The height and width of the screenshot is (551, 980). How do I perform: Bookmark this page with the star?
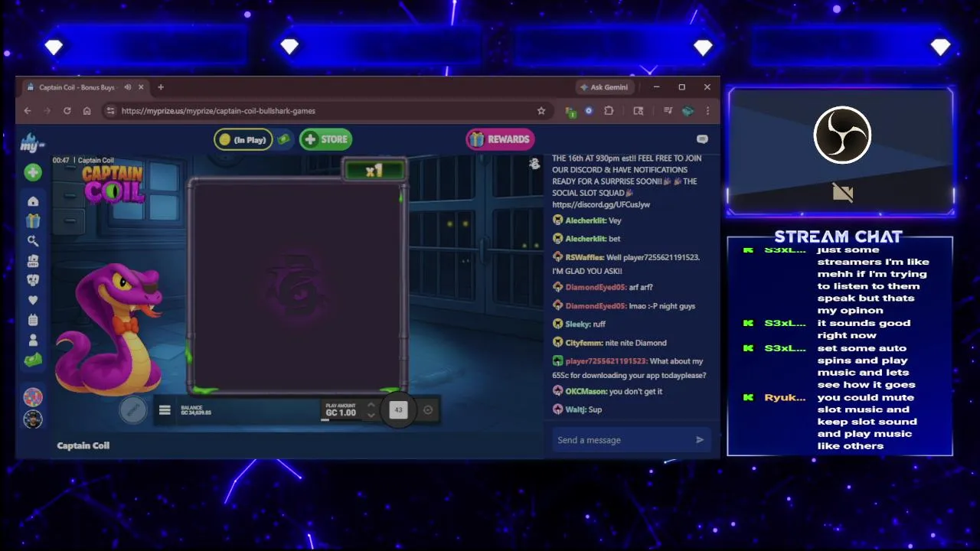tap(541, 111)
